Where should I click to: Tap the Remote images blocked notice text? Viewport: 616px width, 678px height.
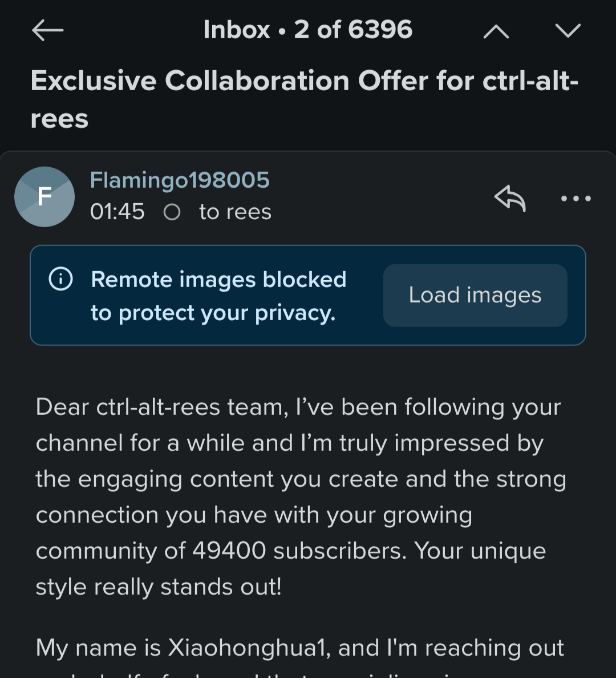pyautogui.click(x=218, y=296)
